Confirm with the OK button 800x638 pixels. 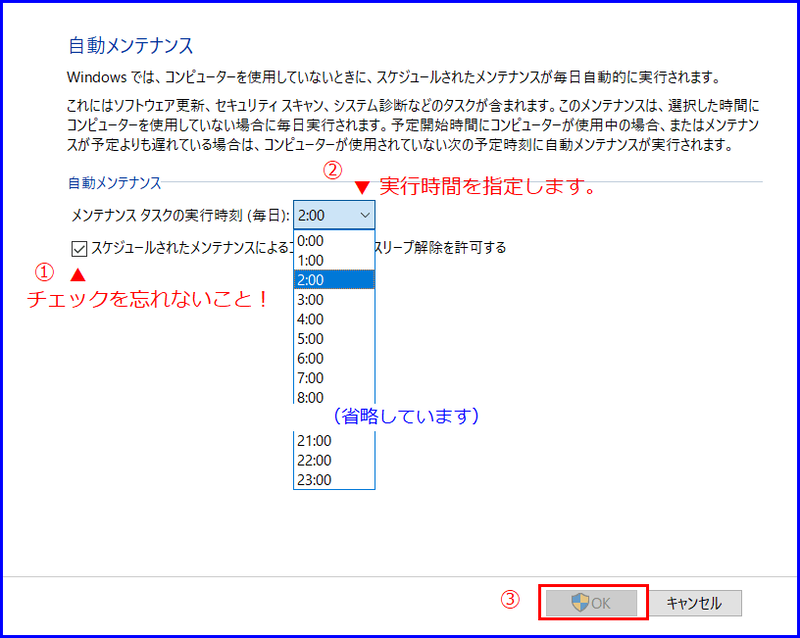591,603
